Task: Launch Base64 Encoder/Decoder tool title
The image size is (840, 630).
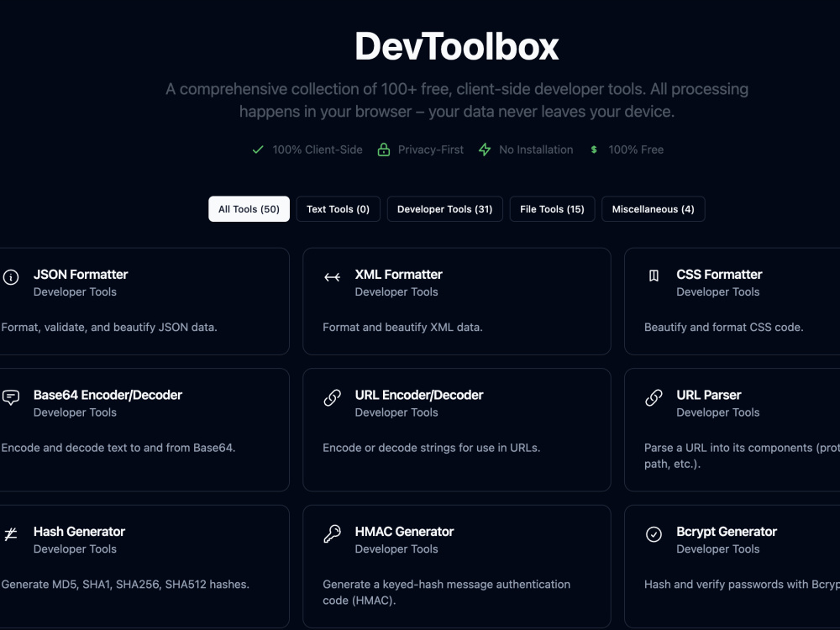Action: pyautogui.click(x=108, y=395)
